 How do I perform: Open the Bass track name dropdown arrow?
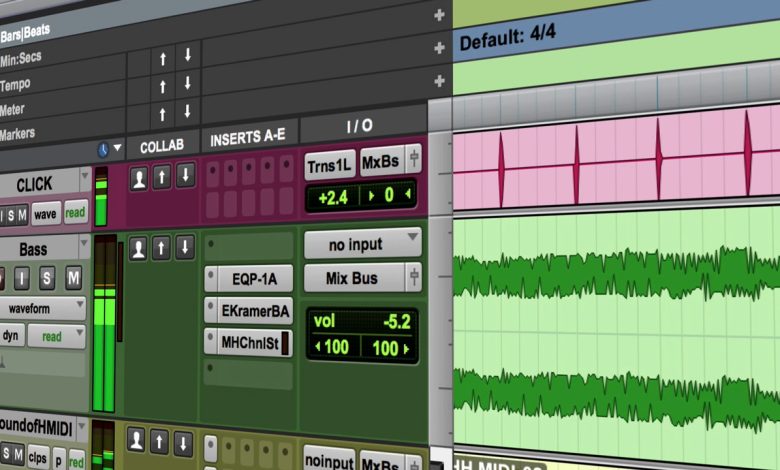point(84,243)
